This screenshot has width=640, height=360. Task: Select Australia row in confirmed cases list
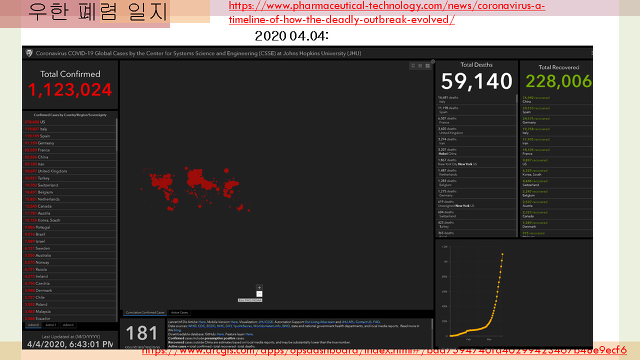click(x=70, y=256)
